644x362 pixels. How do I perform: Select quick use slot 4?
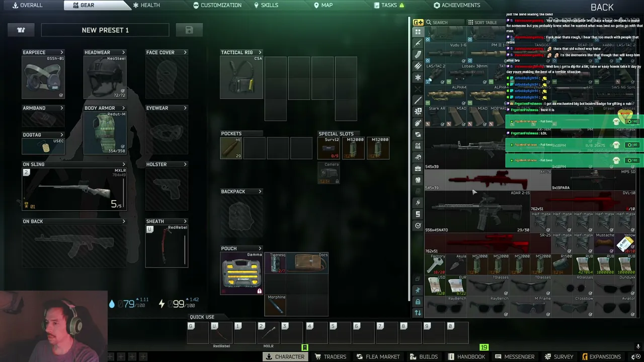click(x=315, y=333)
